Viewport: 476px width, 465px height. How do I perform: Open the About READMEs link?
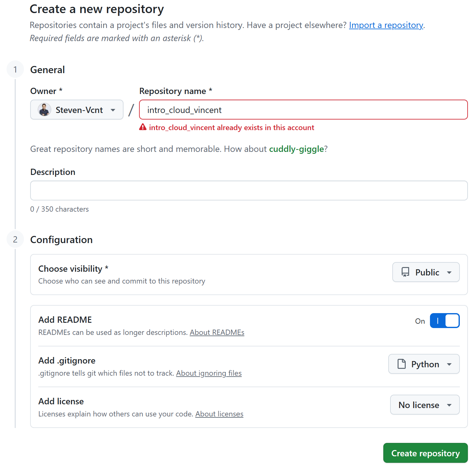pyautogui.click(x=217, y=332)
